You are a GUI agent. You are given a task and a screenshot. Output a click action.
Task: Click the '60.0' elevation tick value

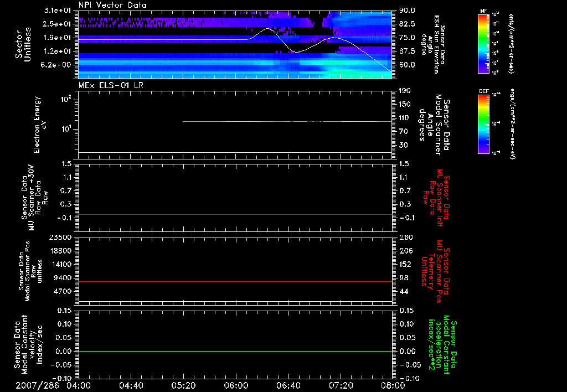click(407, 65)
